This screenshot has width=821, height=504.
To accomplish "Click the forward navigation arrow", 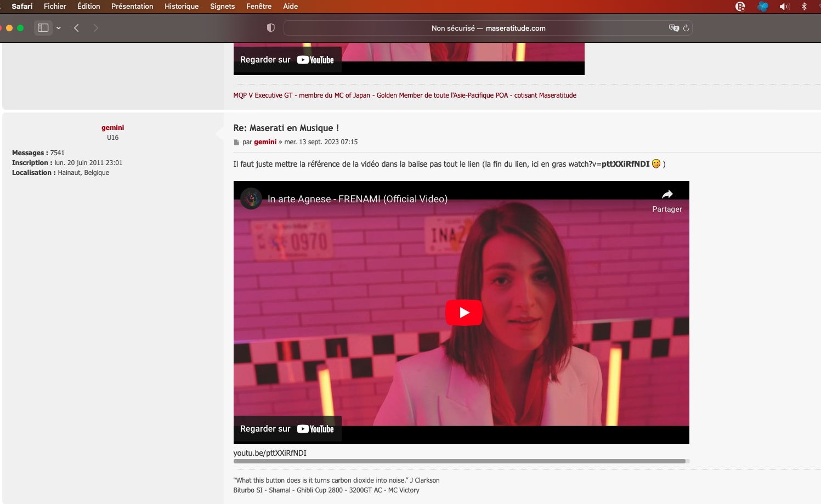I will click(x=96, y=28).
